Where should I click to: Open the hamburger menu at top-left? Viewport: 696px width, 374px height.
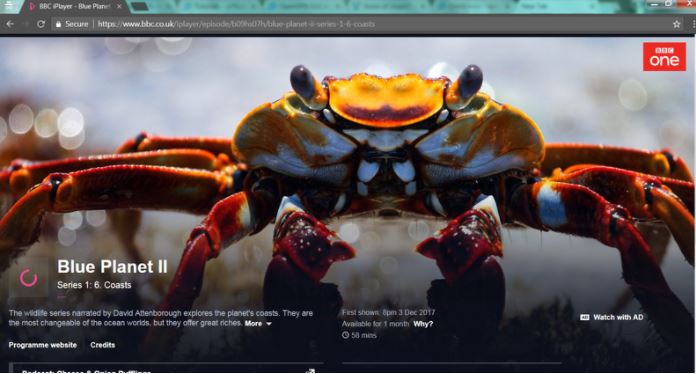pos(8,6)
